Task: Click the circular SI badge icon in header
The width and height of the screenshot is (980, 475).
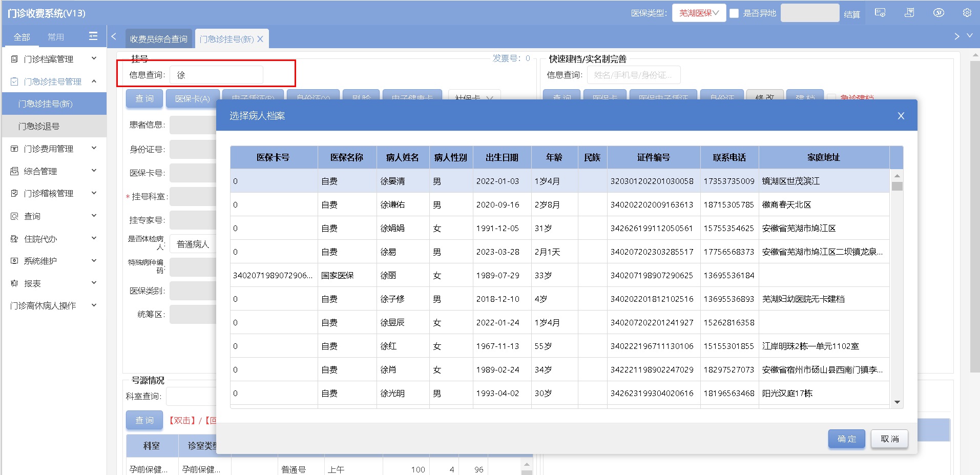Action: [x=939, y=13]
